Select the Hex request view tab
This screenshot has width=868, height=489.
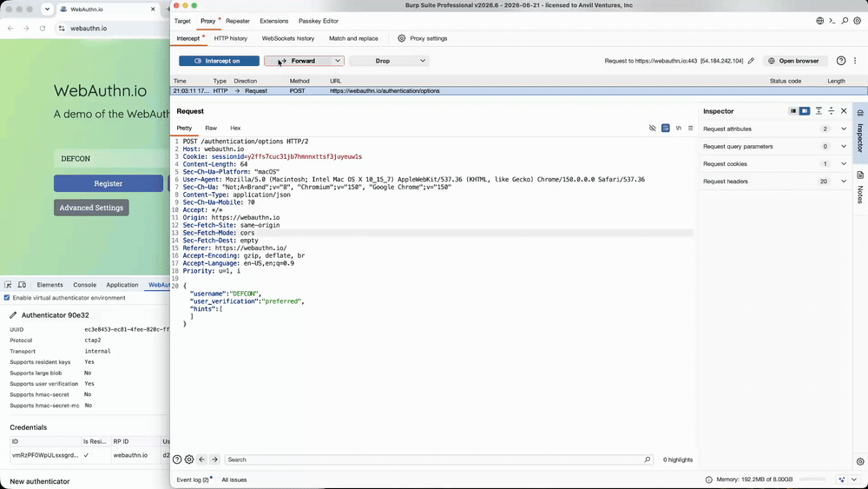pyautogui.click(x=235, y=128)
